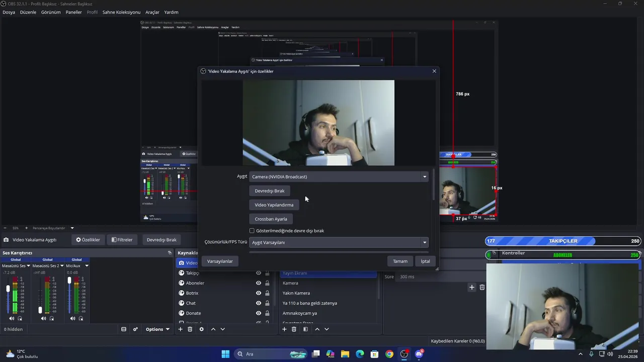Screen dimensions: 644x362
Task: Add a new scene with plus icon
Action: [x=284, y=329]
